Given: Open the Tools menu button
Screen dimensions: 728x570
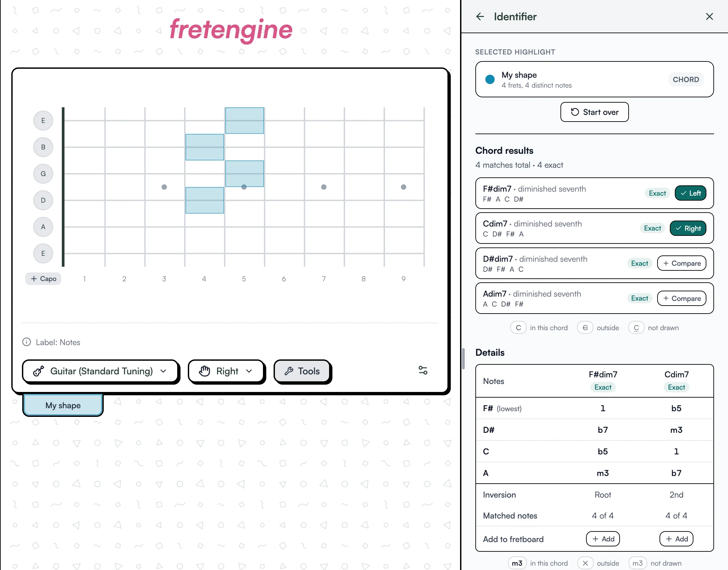Looking at the screenshot, I should point(302,371).
